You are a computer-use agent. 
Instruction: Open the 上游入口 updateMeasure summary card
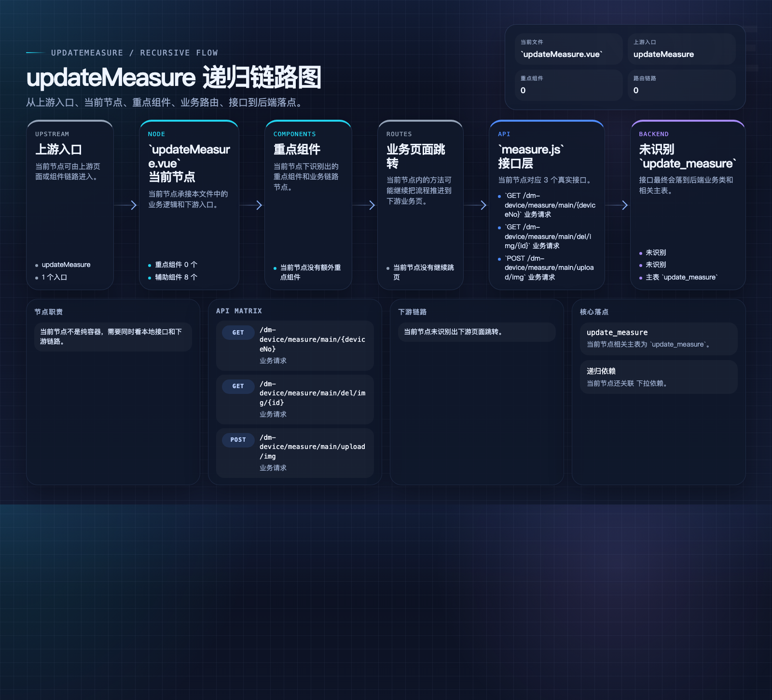tap(681, 49)
